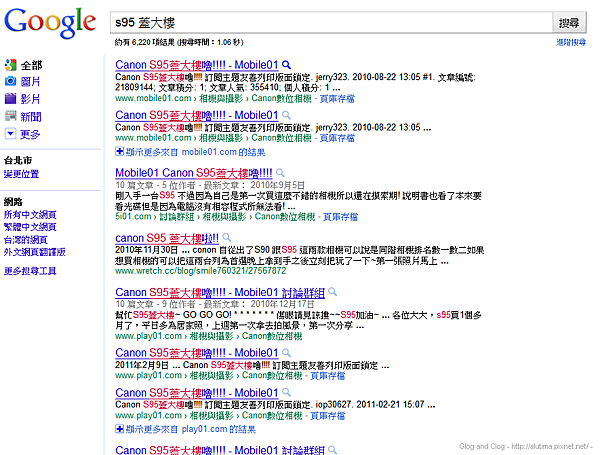Click the Google logo
This screenshot has width=600, height=455.
(50, 23)
